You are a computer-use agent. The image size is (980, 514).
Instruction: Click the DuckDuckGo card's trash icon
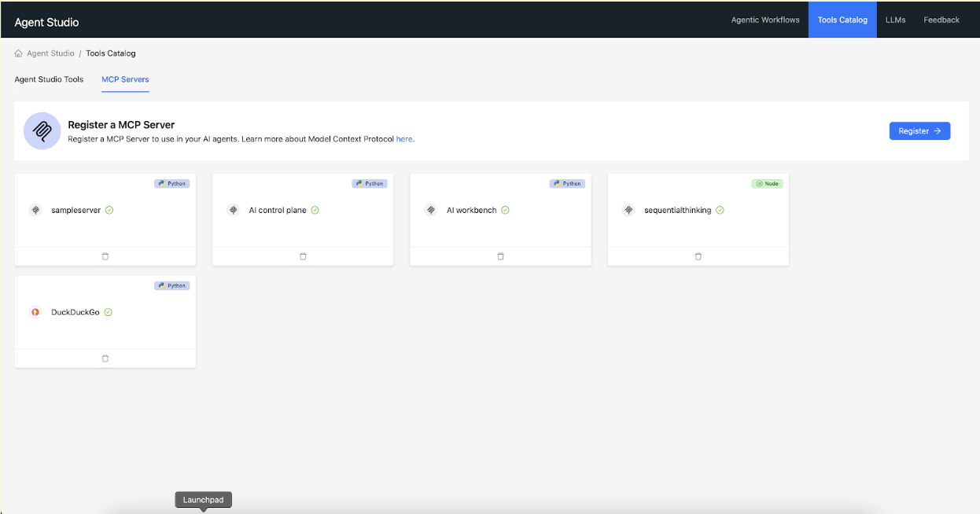tap(105, 358)
